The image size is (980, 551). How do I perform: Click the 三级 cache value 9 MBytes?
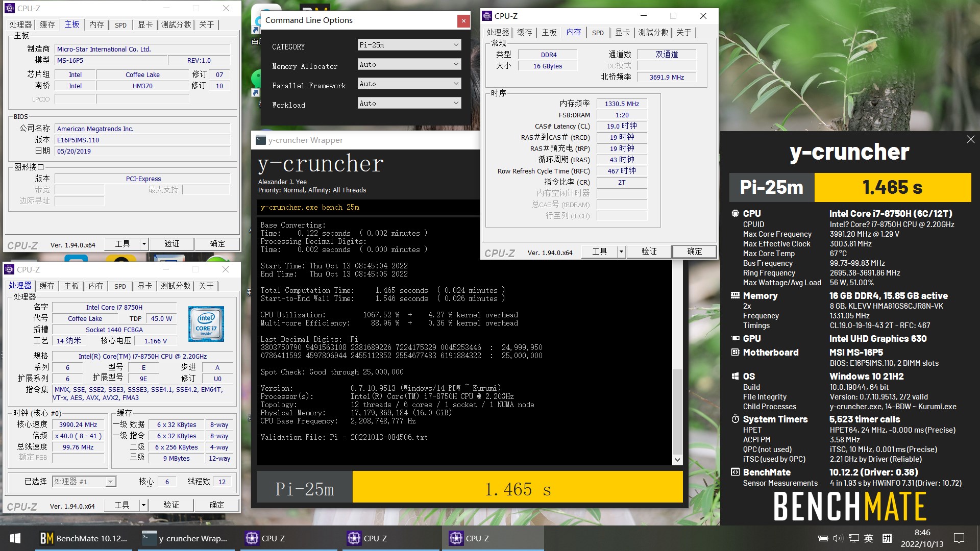tap(176, 458)
